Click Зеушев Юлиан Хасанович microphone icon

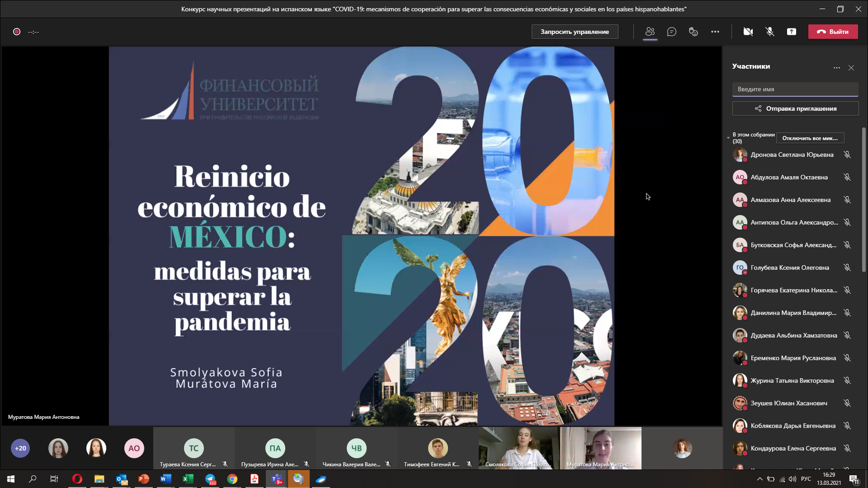coord(847,403)
